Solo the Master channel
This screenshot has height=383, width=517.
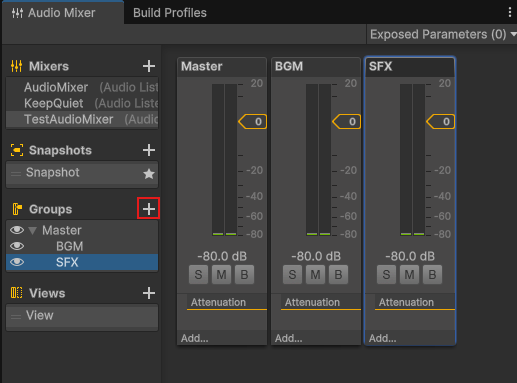click(x=198, y=275)
